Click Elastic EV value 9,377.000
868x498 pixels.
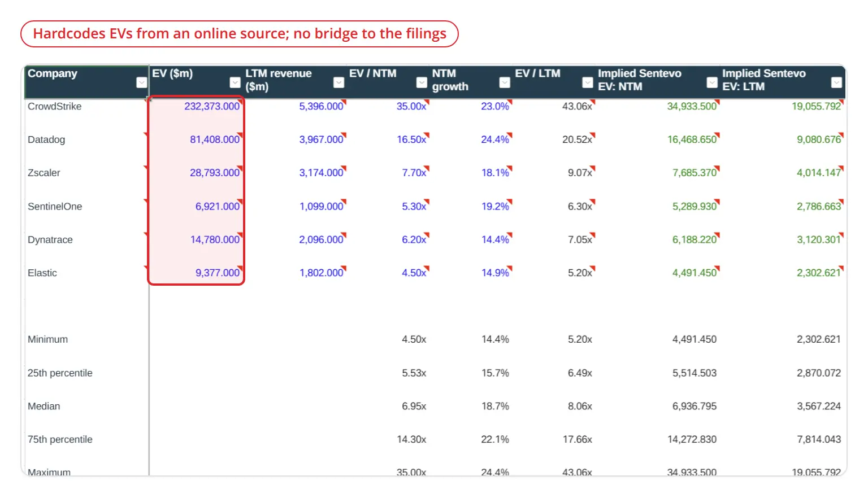click(218, 273)
